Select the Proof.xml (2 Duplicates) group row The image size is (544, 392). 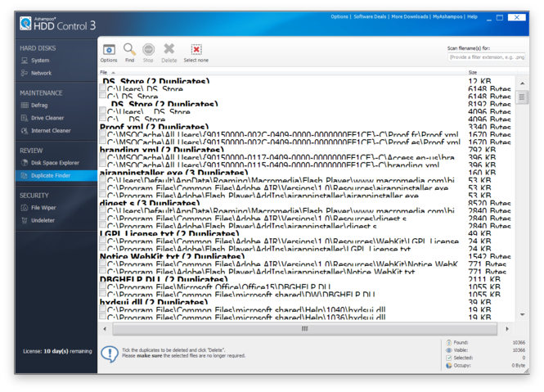(x=305, y=127)
